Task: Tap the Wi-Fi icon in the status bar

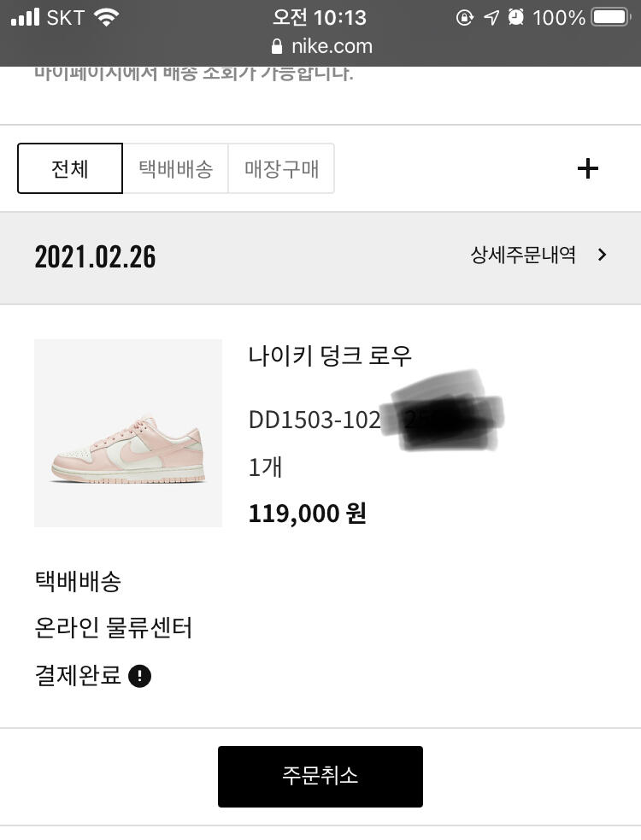Action: [x=106, y=17]
